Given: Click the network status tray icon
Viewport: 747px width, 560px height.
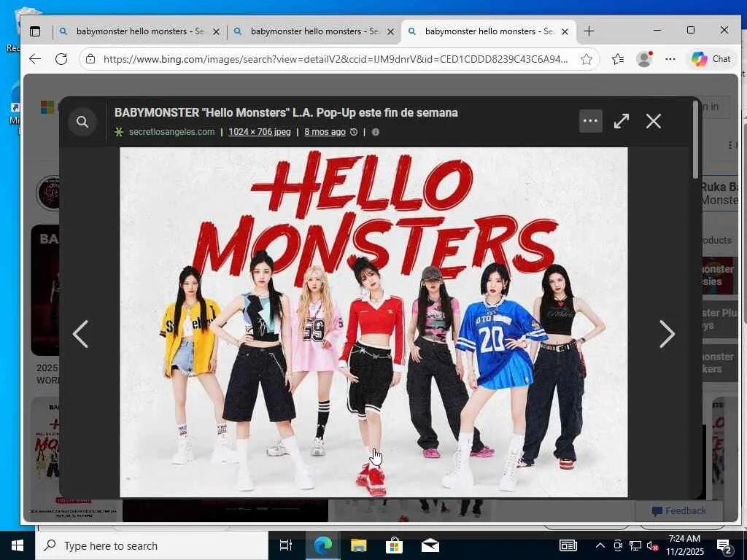Looking at the screenshot, I should pos(635,545).
